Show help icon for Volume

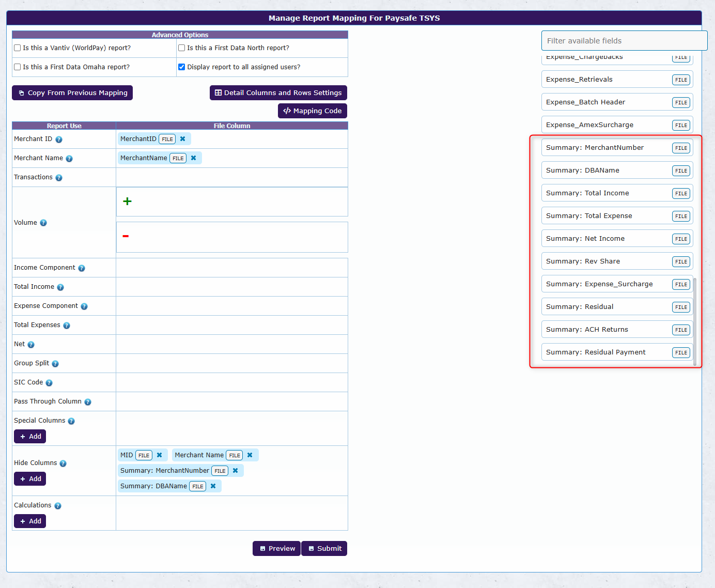[x=43, y=223]
